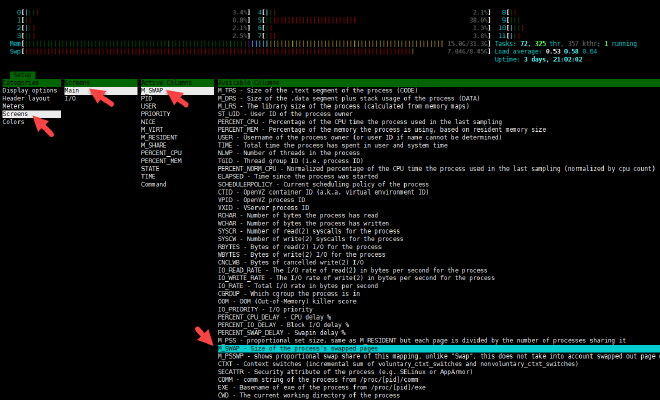The width and height of the screenshot is (660, 400).
Task: Choose the Colors category
Action: pyautogui.click(x=14, y=122)
